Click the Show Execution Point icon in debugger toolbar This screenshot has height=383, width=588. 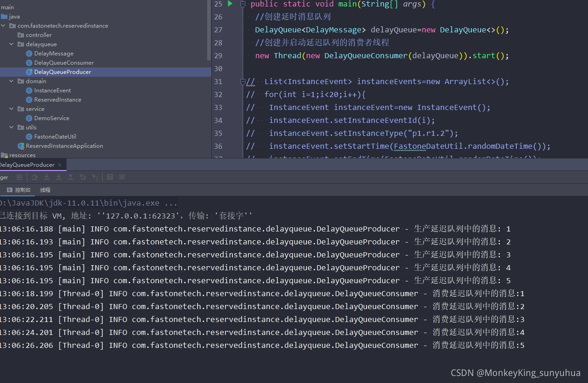(x=19, y=177)
